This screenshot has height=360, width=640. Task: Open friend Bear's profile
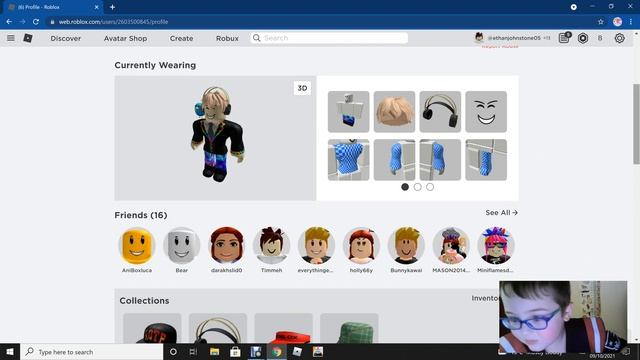pos(182,246)
